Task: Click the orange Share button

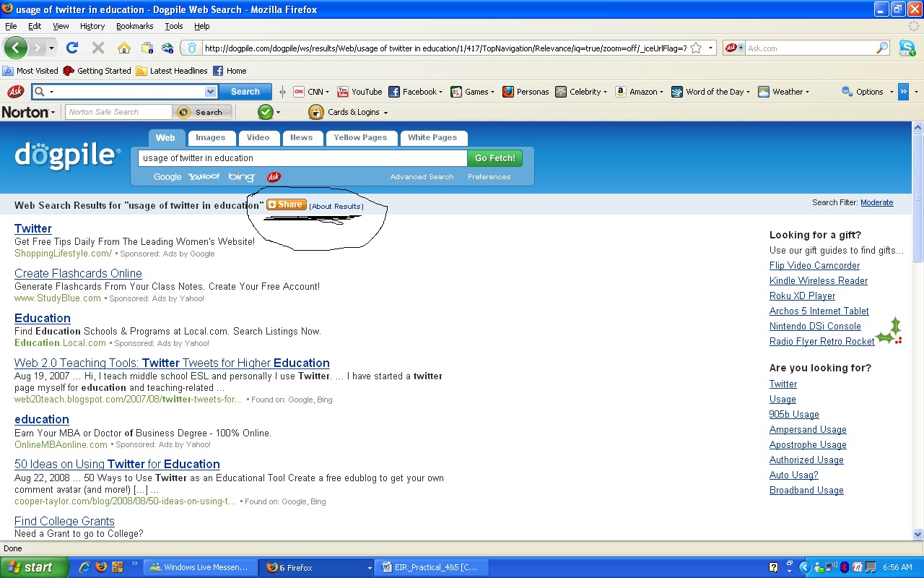Action: coord(287,204)
